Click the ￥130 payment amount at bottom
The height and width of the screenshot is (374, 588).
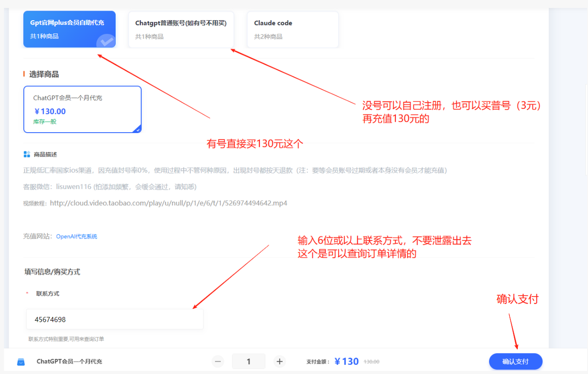coord(347,362)
